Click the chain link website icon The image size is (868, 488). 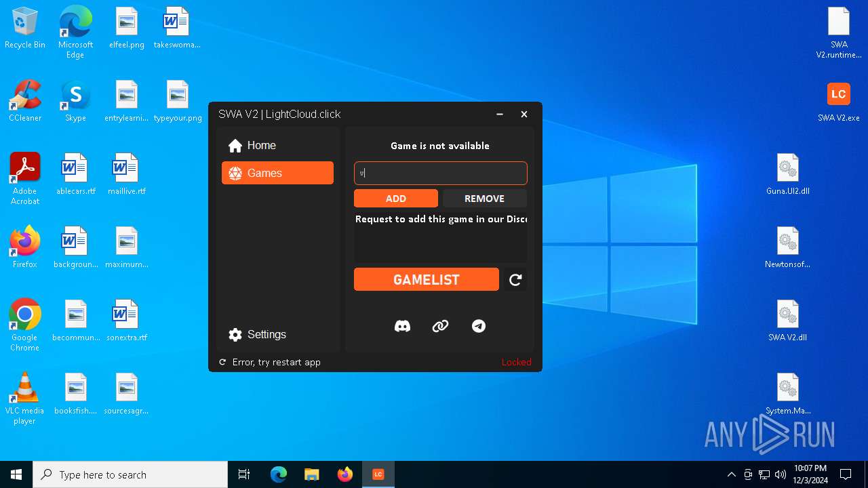coord(440,326)
